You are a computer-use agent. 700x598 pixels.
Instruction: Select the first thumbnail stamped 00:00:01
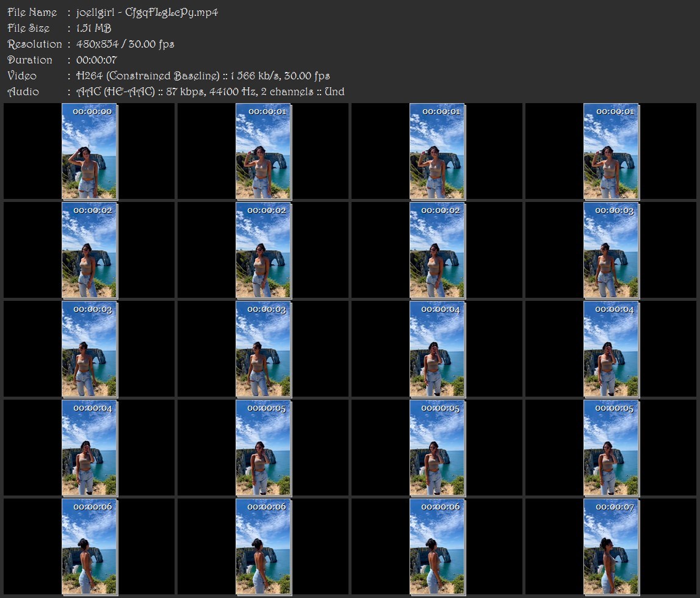pos(264,151)
